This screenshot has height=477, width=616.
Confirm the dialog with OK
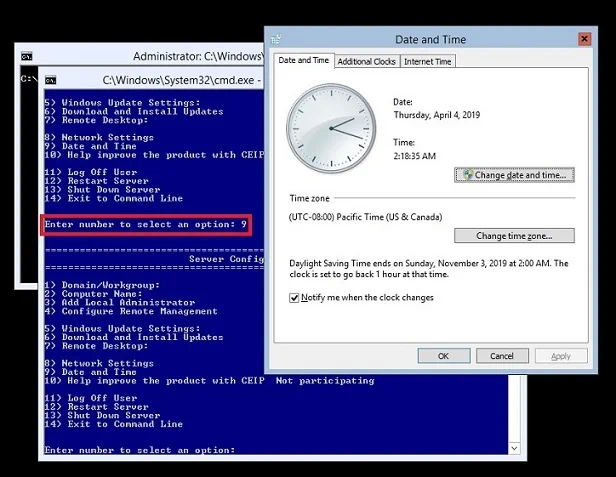click(443, 355)
